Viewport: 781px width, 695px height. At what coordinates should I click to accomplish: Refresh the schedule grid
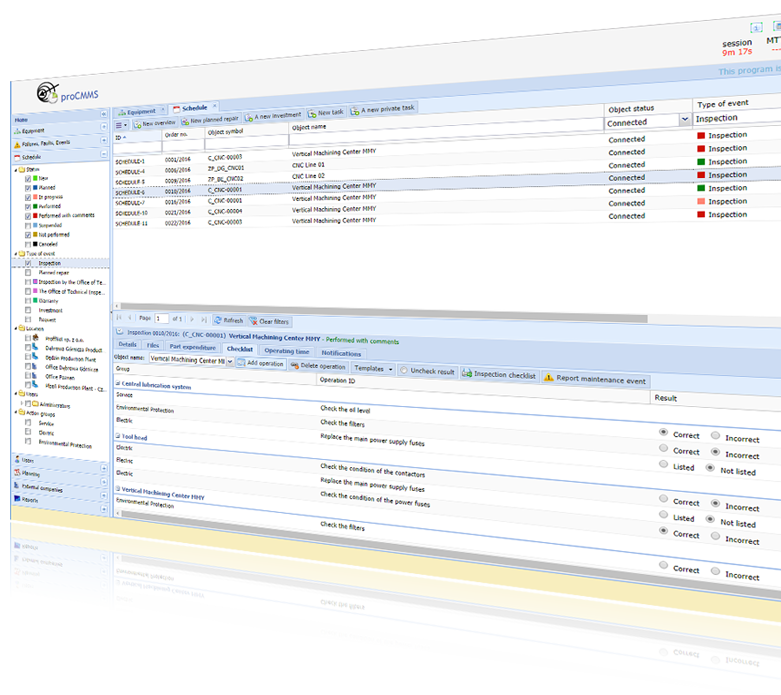pos(229,320)
